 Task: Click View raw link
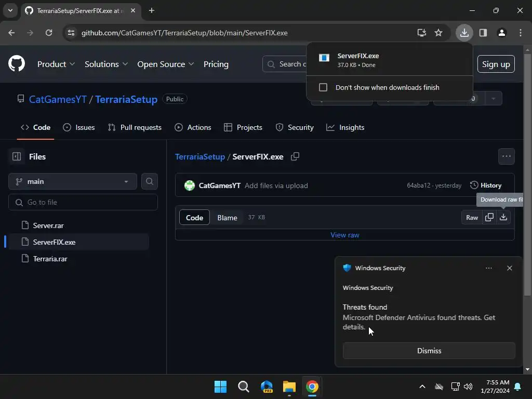pos(345,235)
